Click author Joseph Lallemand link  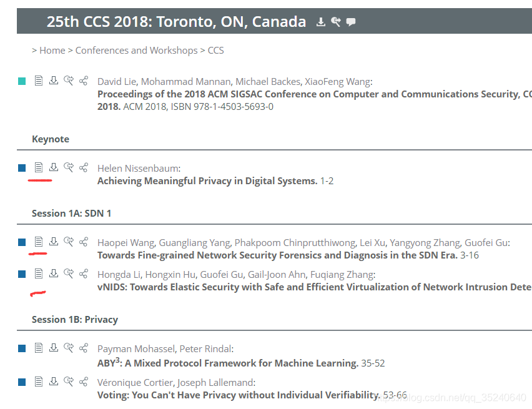pyautogui.click(x=215, y=383)
